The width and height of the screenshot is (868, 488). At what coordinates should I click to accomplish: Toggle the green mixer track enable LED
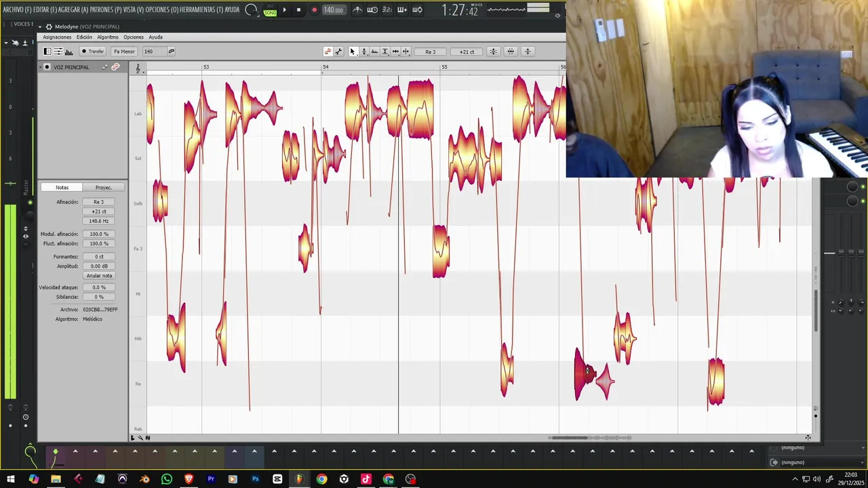point(30,202)
